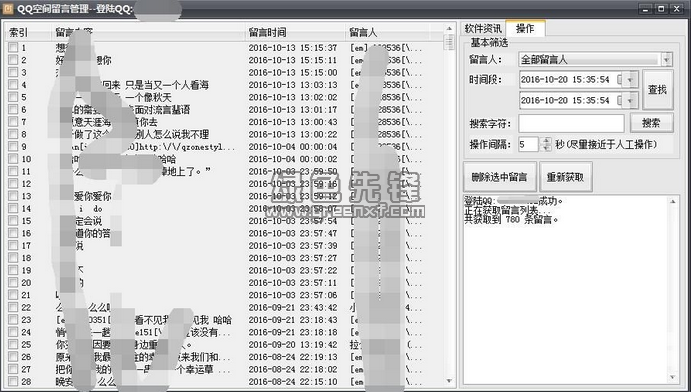Viewport: 691px width, 392px height.
Task: Click the 搜索字符 text input field
Action: click(571, 123)
